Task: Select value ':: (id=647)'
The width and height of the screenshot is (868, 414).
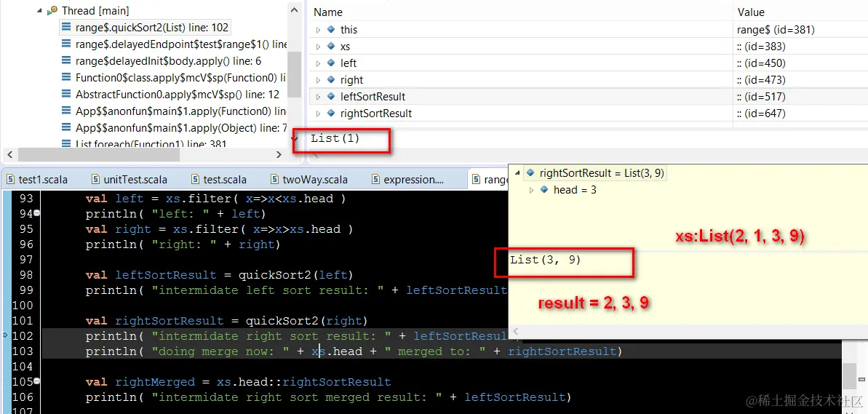Action: point(761,114)
